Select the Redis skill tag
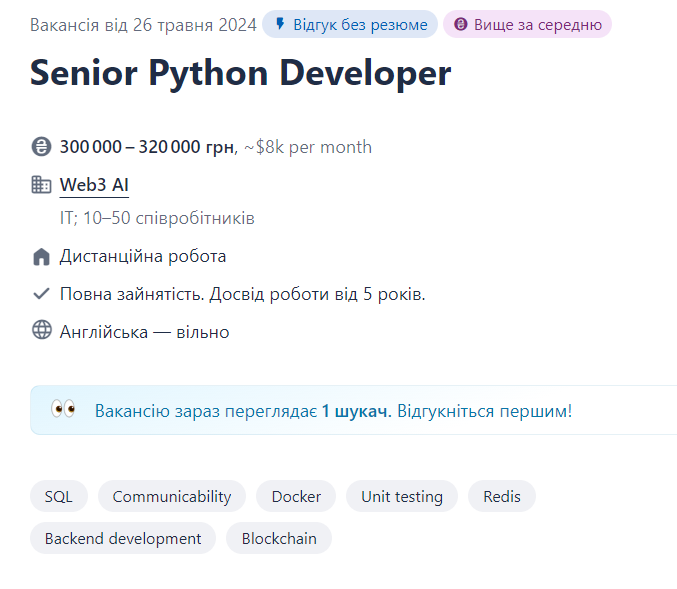677x589 pixels. (x=502, y=496)
